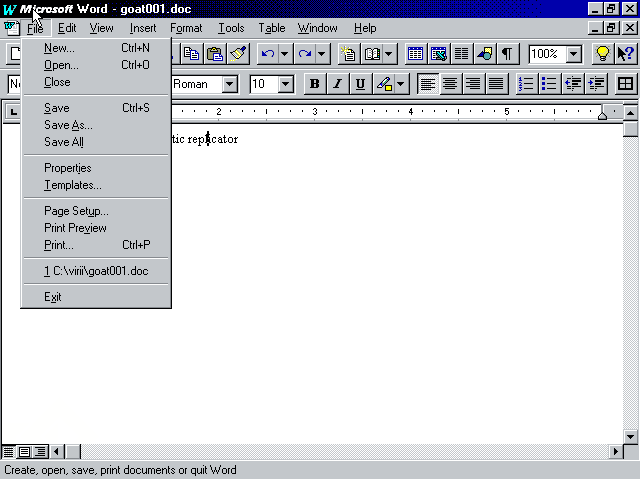
Task: Toggle Bold formatting
Action: (315, 84)
